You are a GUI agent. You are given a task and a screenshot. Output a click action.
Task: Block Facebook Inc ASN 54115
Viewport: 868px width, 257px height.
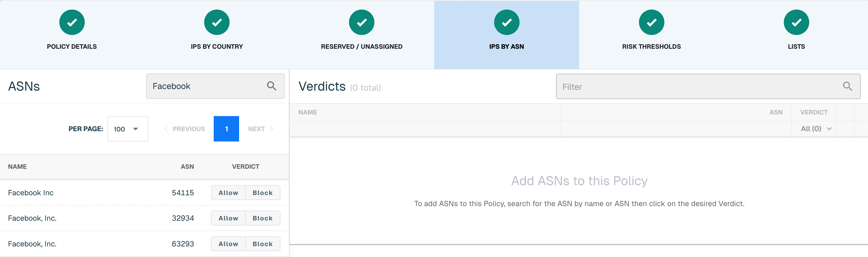pyautogui.click(x=262, y=193)
